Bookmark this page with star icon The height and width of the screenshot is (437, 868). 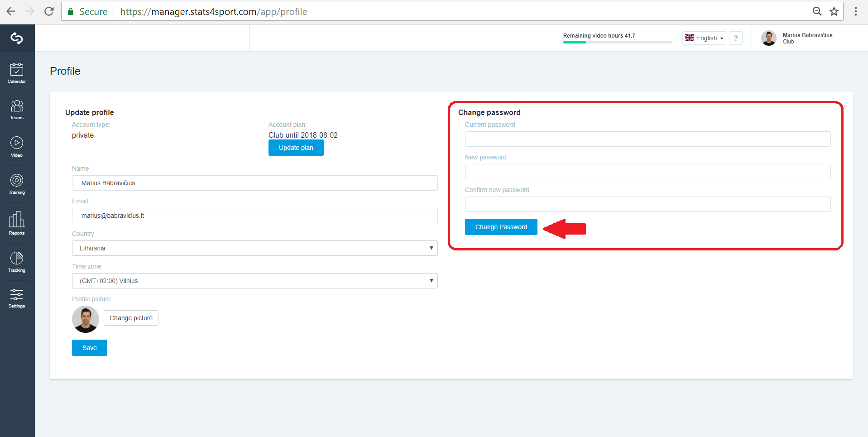[834, 11]
